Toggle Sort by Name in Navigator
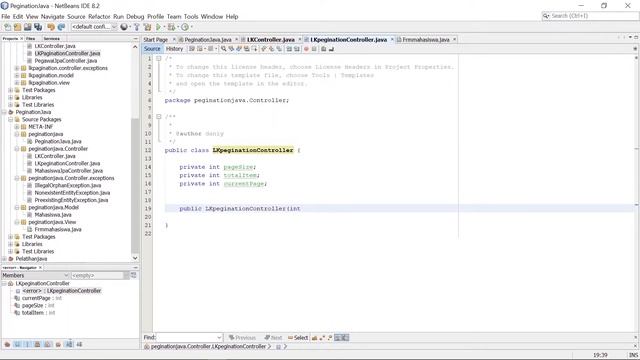The height and width of the screenshot is (360, 640). pos(69,344)
